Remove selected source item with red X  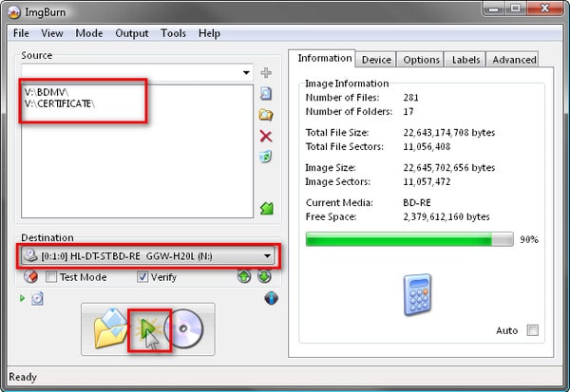click(266, 137)
